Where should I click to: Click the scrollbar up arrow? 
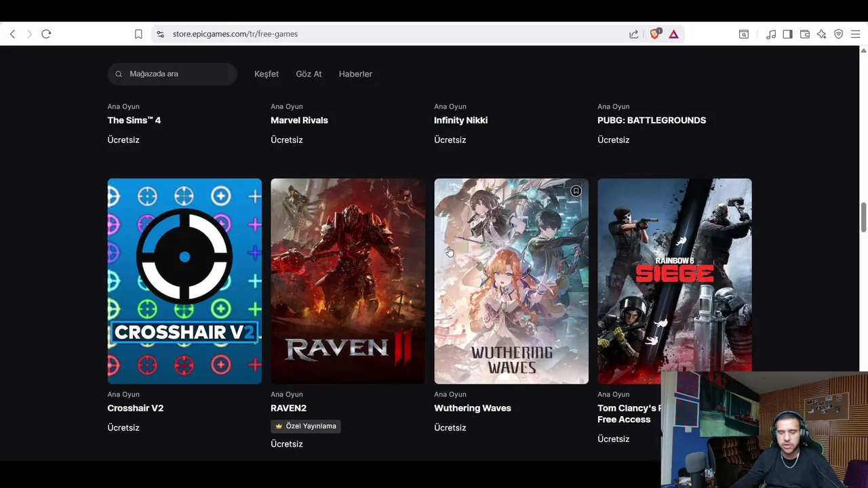(x=863, y=50)
